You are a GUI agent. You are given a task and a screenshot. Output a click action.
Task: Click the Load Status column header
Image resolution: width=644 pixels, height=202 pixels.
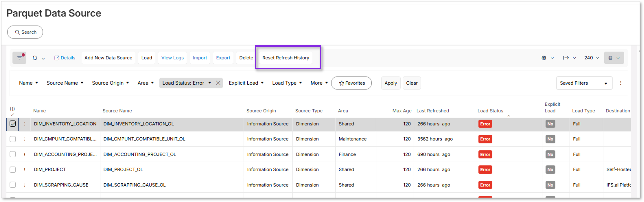click(x=490, y=111)
